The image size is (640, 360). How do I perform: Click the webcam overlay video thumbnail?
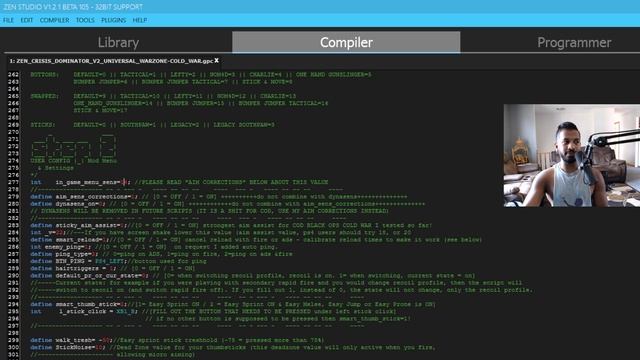pos(572,156)
